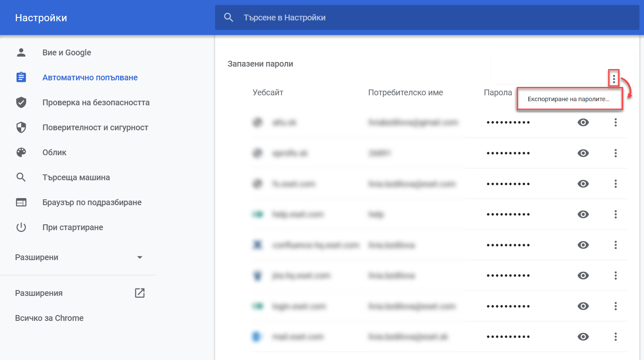
Task: Click the favicon in the mail.eset.com row
Action: tap(258, 337)
